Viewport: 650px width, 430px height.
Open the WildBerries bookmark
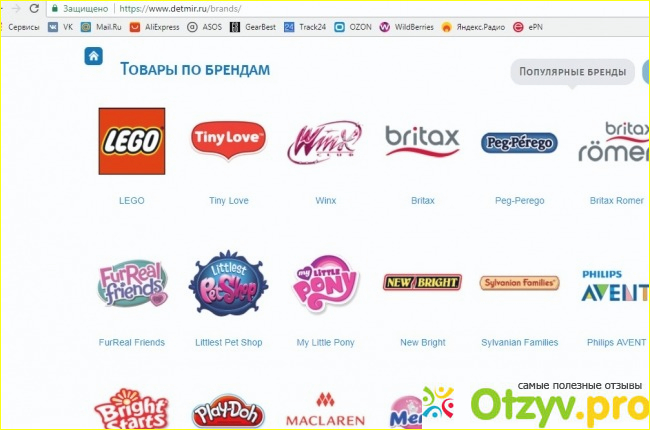point(407,27)
